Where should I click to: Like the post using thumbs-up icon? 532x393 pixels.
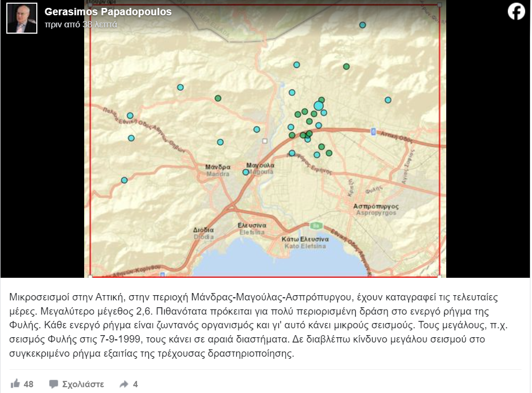pyautogui.click(x=15, y=384)
